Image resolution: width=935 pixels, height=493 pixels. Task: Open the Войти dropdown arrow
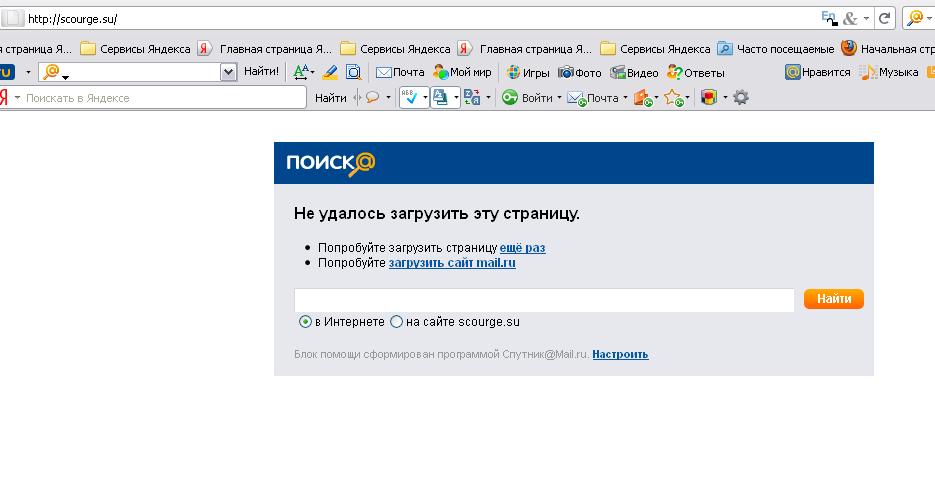click(x=559, y=97)
